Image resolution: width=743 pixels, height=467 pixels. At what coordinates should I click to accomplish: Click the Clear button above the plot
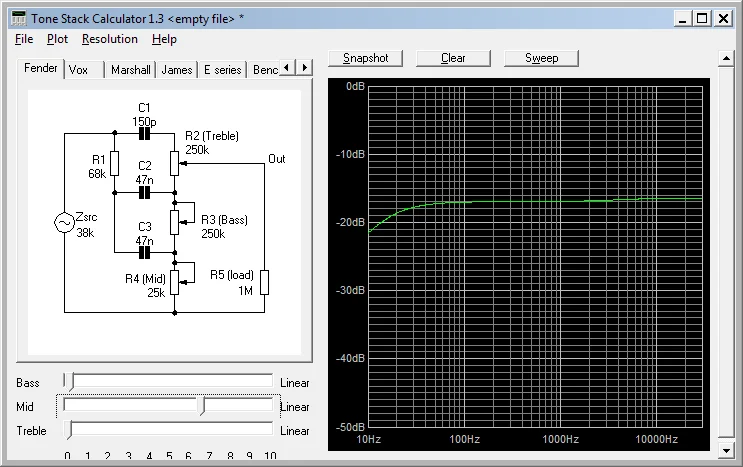[x=453, y=58]
